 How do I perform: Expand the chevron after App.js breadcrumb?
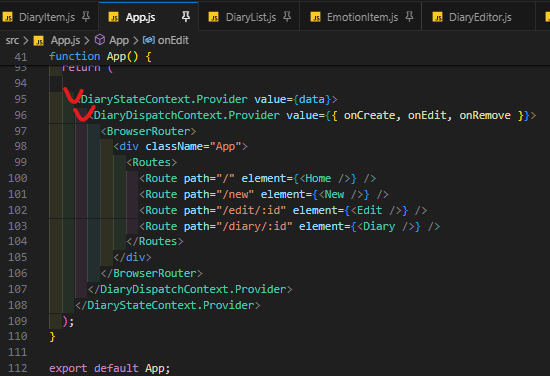(87, 41)
